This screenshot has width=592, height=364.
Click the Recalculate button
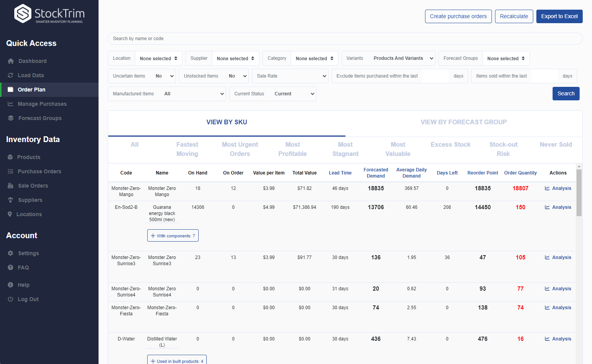pos(514,16)
